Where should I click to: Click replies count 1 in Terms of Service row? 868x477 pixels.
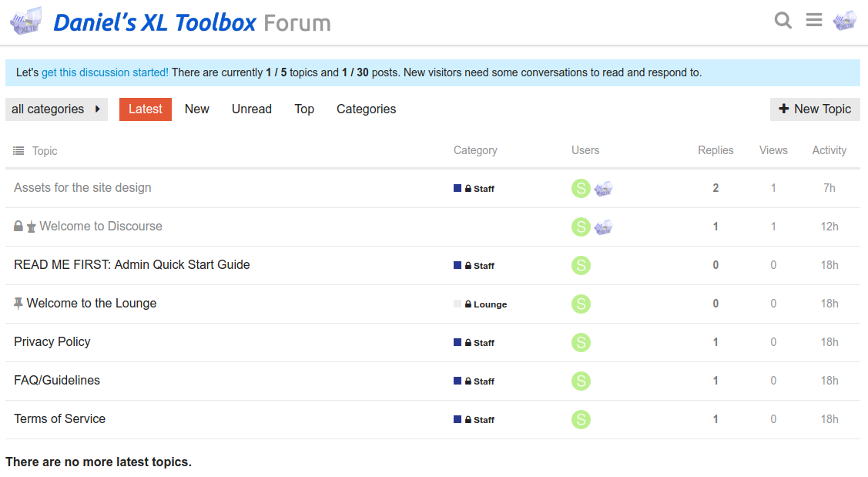tap(716, 419)
